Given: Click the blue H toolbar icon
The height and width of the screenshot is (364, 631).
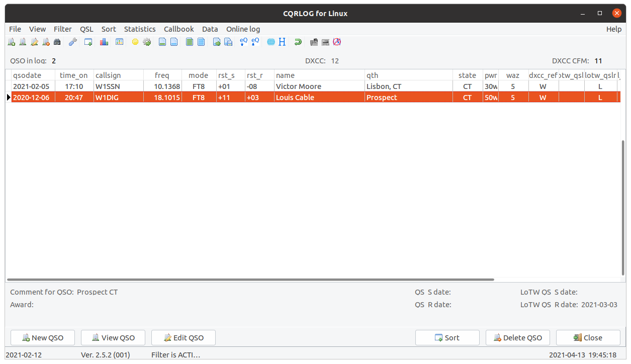Looking at the screenshot, I should pyautogui.click(x=282, y=42).
